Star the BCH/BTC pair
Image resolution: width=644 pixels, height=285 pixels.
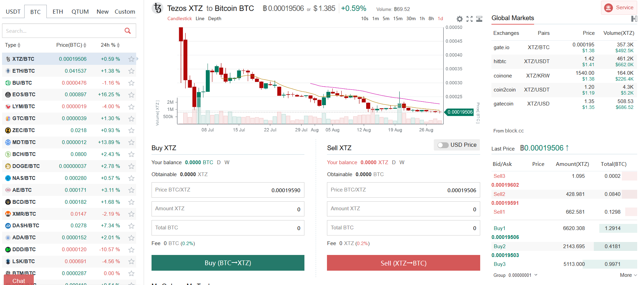(131, 154)
